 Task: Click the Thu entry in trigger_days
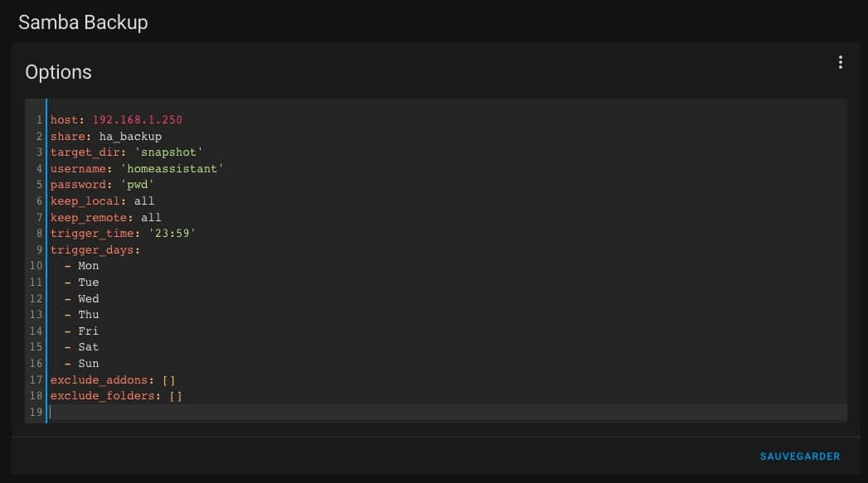click(89, 314)
